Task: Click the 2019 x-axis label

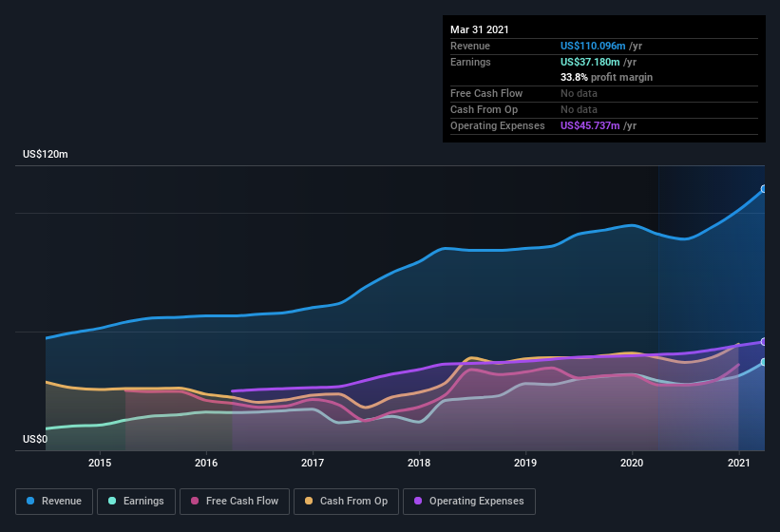Action: (525, 463)
